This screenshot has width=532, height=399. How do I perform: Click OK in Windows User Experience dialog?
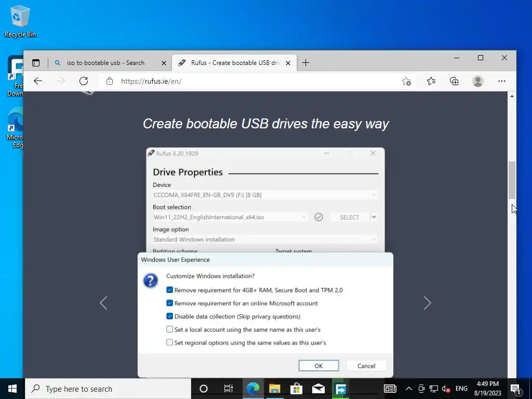(x=318, y=366)
